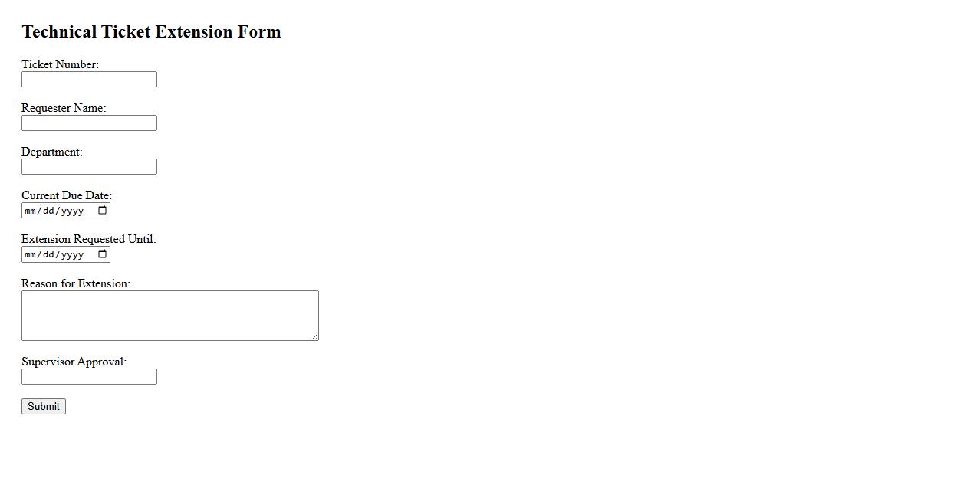Screen dimensions: 980x498
Task: Select the Department text field
Action: tap(89, 167)
